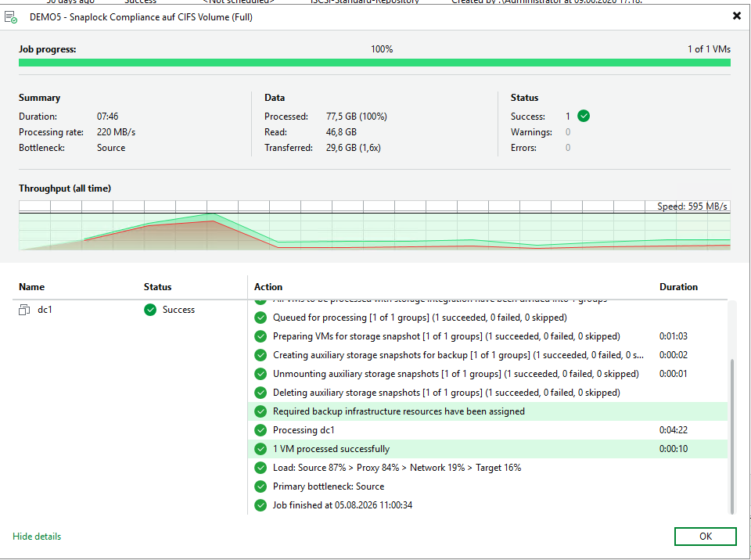
Task: Click the Action column header
Action: (268, 287)
